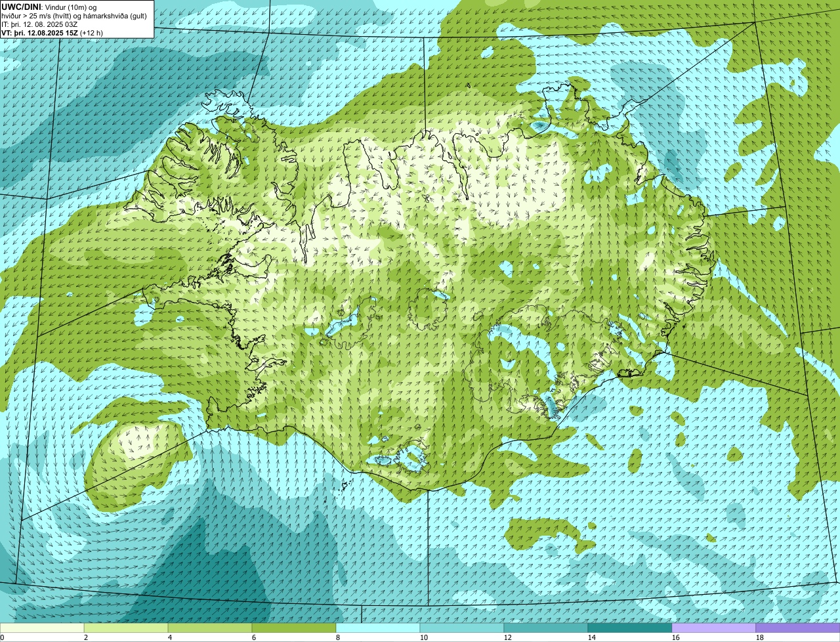Click the 'hviður > 25 m/s (hvítt)' description line
Image resolution: width=840 pixels, height=642 pixels.
[x=73, y=16]
